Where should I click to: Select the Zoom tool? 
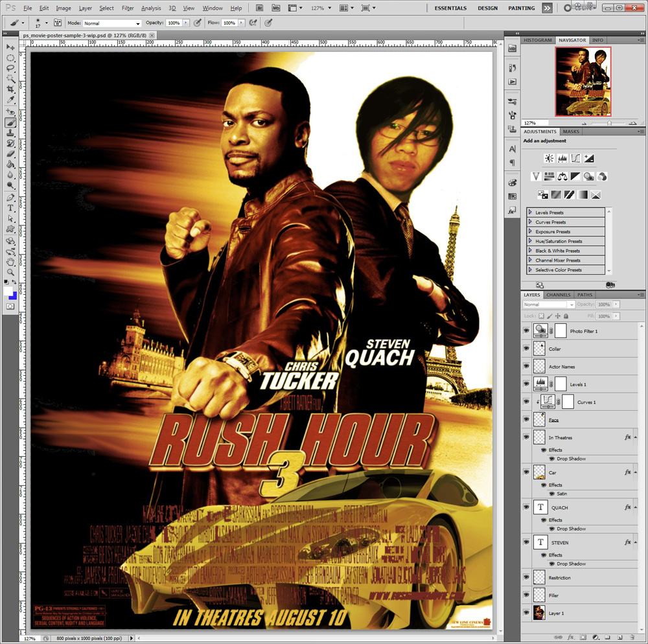pos(10,272)
